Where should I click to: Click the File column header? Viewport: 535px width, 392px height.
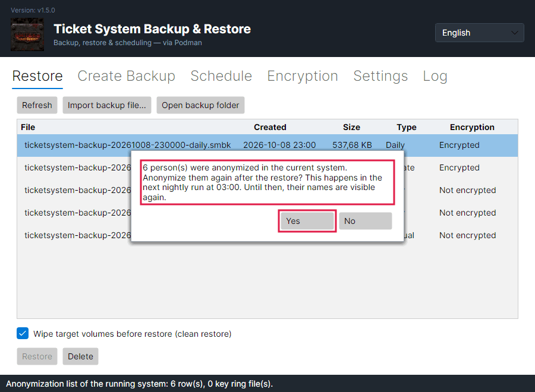pyautogui.click(x=28, y=127)
